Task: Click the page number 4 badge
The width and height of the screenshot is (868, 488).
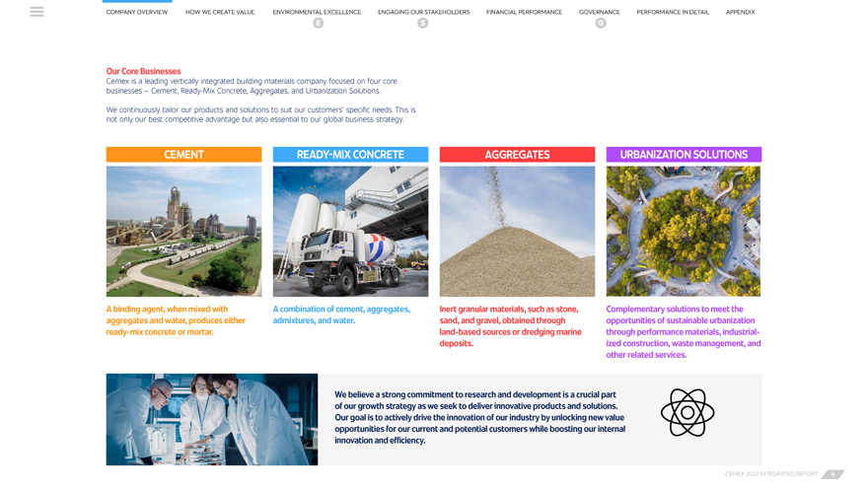Action: pos(832,474)
